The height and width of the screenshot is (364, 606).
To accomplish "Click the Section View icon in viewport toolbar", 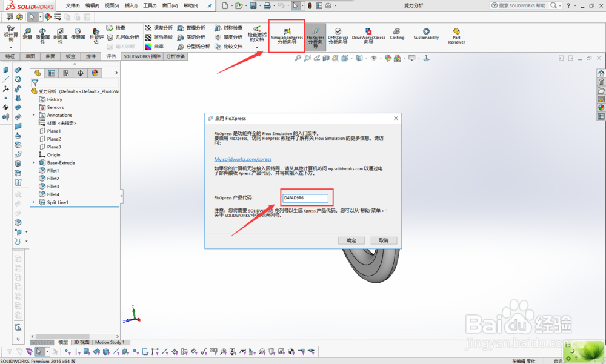I will coord(326,58).
